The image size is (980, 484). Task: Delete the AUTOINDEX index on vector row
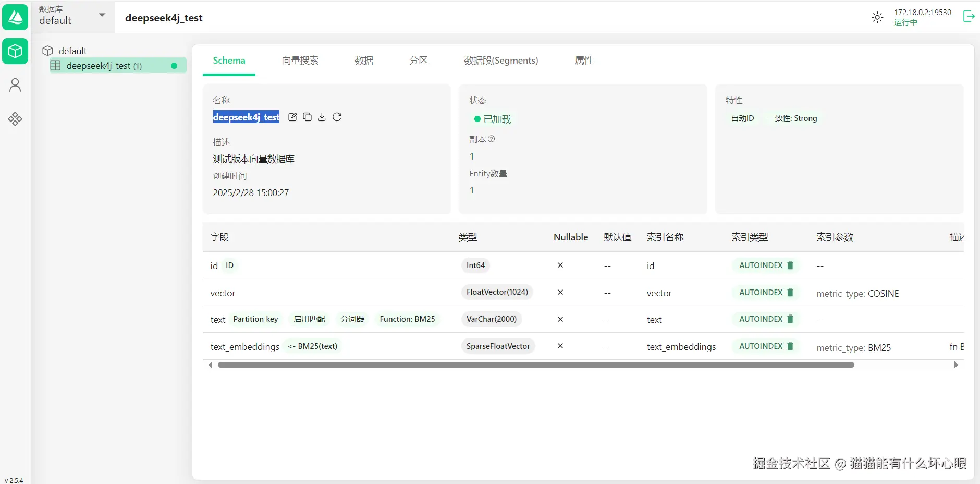click(790, 292)
